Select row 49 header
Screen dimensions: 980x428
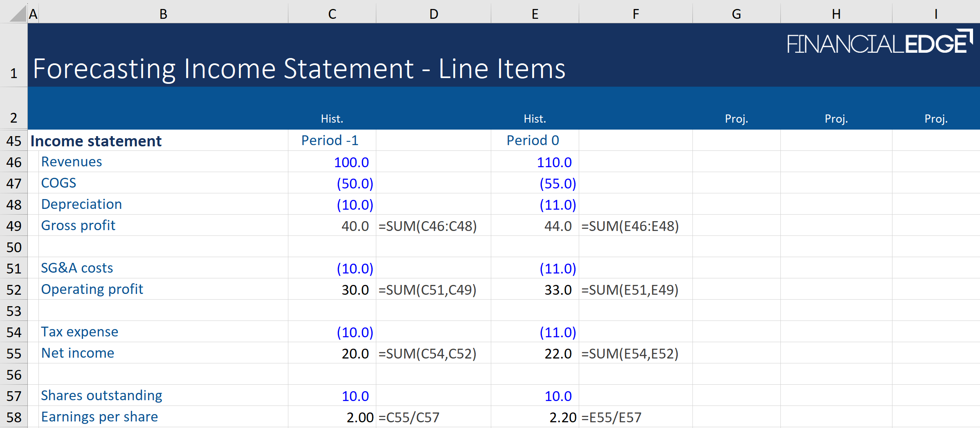click(x=13, y=226)
